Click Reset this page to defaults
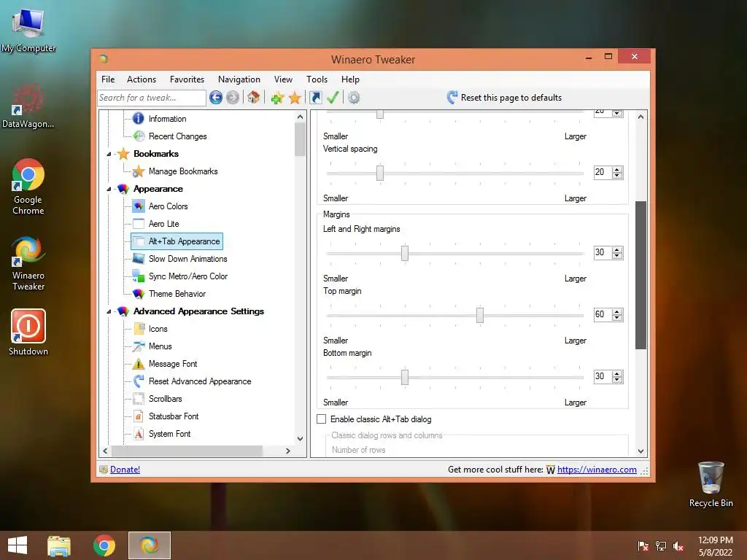The image size is (747, 560). pyautogui.click(x=504, y=98)
